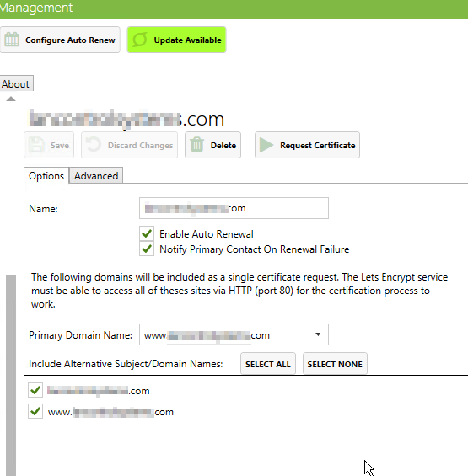
Task: Click Update Available label text
Action: 187,40
